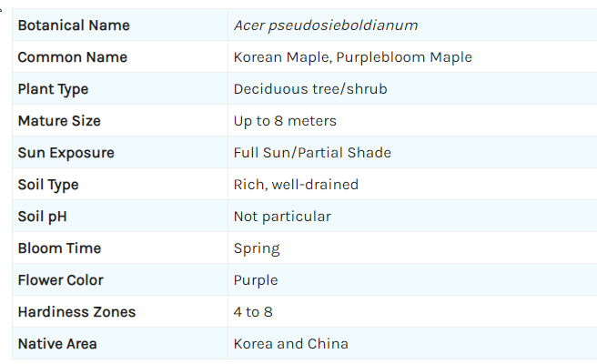Click the Common Name row label
597x364 pixels.
tap(73, 57)
